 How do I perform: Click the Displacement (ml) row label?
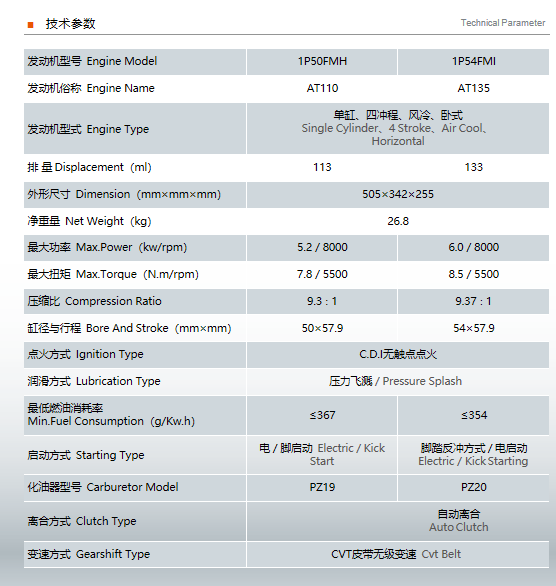click(x=89, y=167)
